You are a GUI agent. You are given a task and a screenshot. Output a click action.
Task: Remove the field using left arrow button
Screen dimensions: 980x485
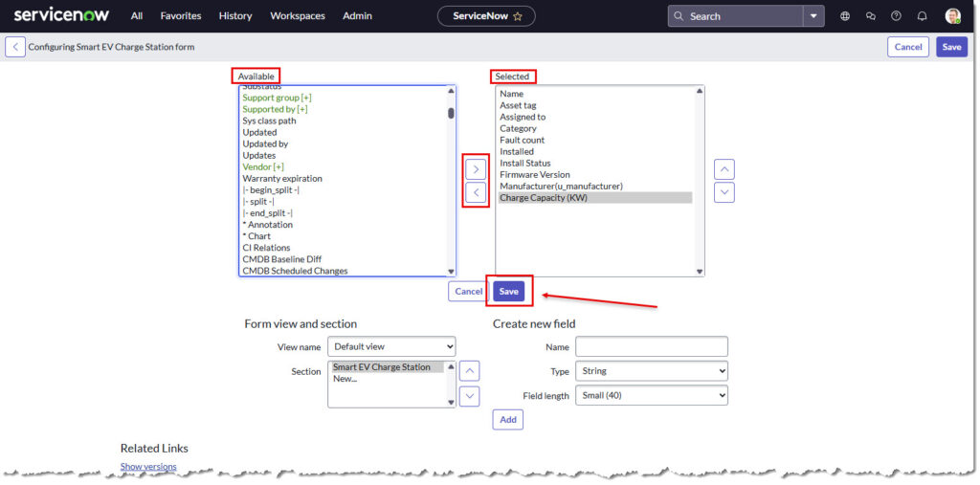(x=476, y=192)
